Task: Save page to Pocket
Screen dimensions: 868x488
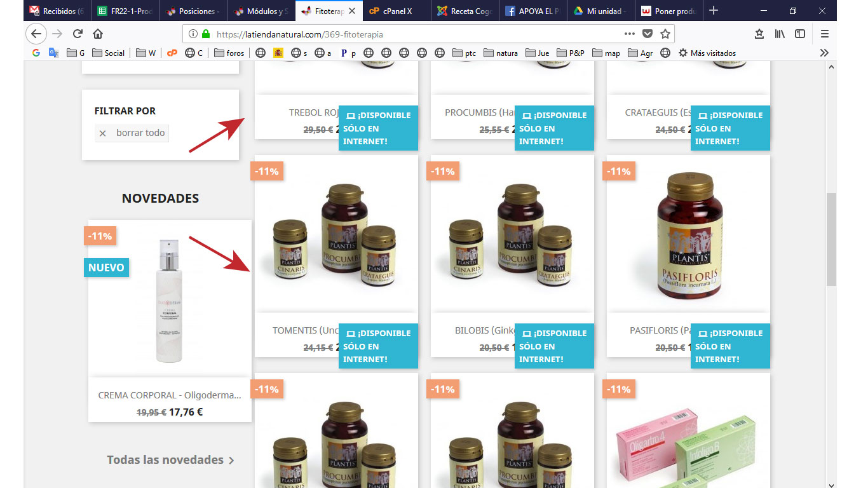Action: (x=647, y=34)
